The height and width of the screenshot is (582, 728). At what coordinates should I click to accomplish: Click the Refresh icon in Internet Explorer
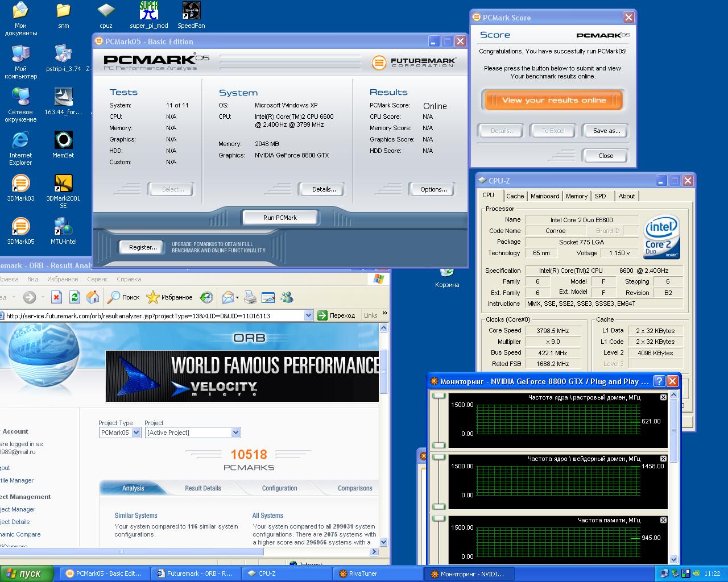(x=75, y=297)
